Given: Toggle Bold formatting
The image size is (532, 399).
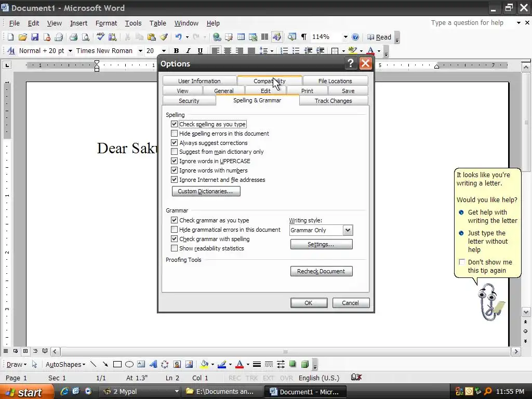Looking at the screenshot, I should (x=176, y=51).
